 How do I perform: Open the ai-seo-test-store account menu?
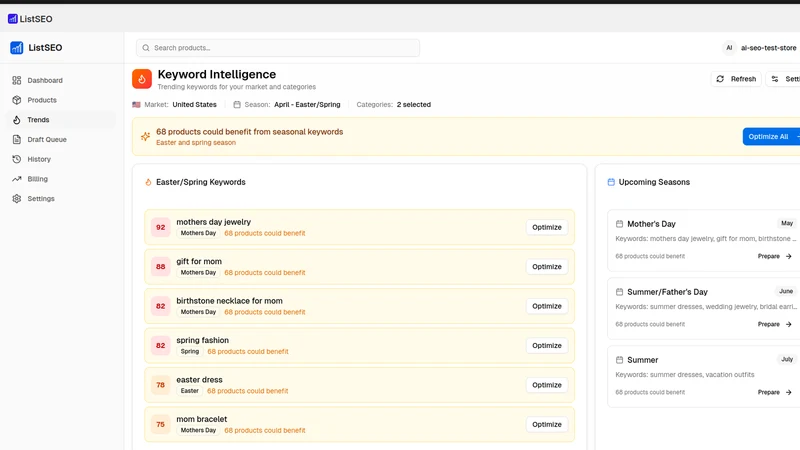pos(760,48)
